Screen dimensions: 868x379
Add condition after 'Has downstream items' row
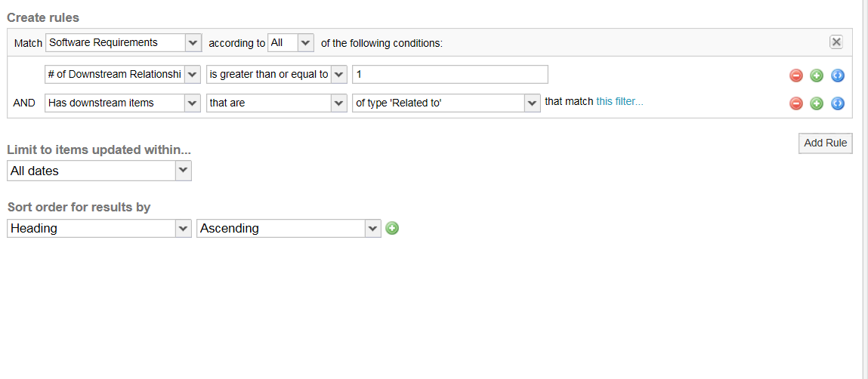(x=817, y=103)
